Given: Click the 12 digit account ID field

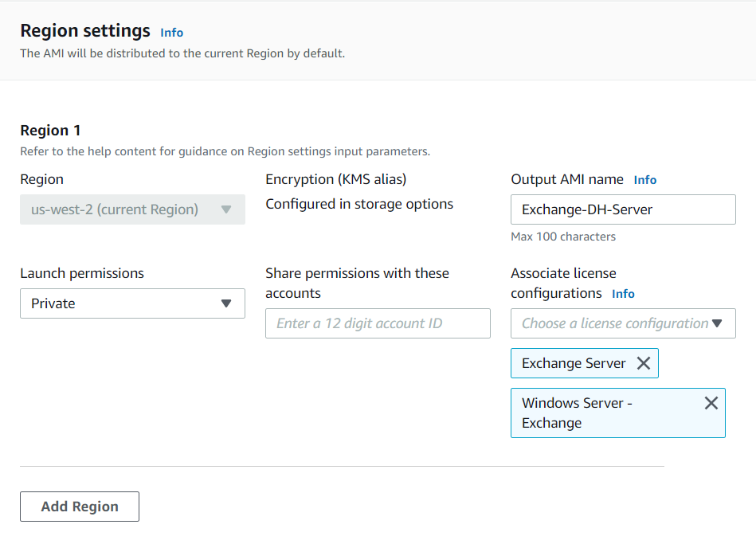Looking at the screenshot, I should pyautogui.click(x=378, y=323).
